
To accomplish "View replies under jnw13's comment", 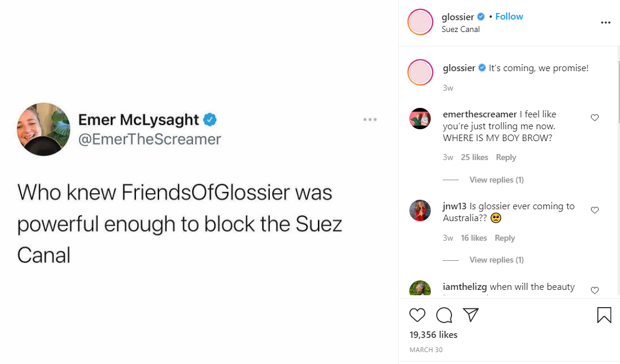I will [x=496, y=260].
